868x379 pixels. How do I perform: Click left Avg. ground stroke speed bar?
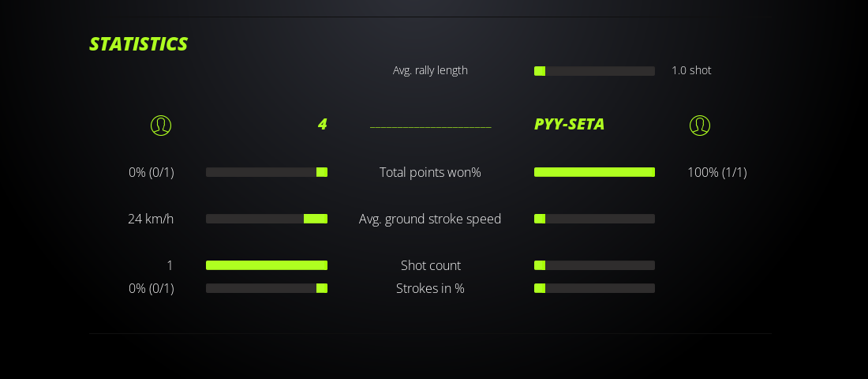click(267, 219)
